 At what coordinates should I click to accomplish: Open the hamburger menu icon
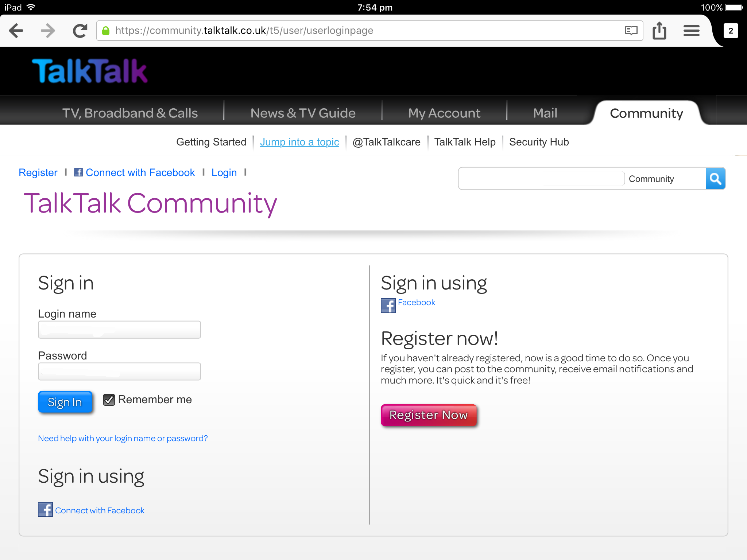691,31
